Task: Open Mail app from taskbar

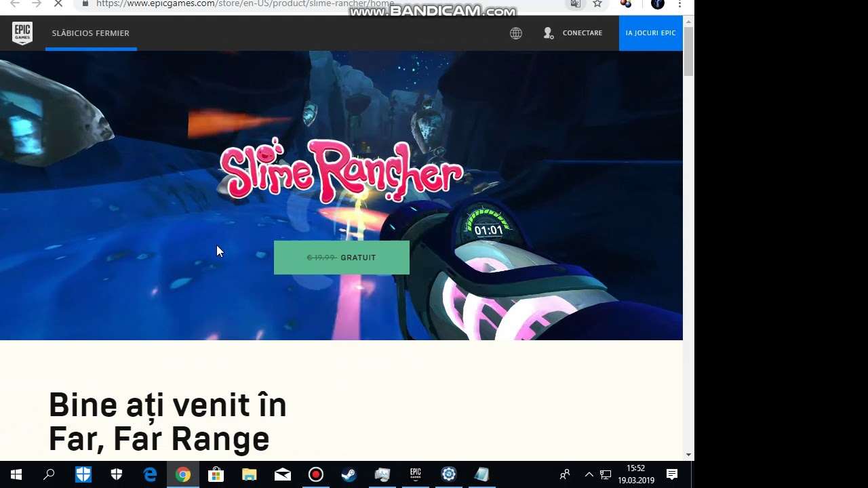Action: pos(283,474)
